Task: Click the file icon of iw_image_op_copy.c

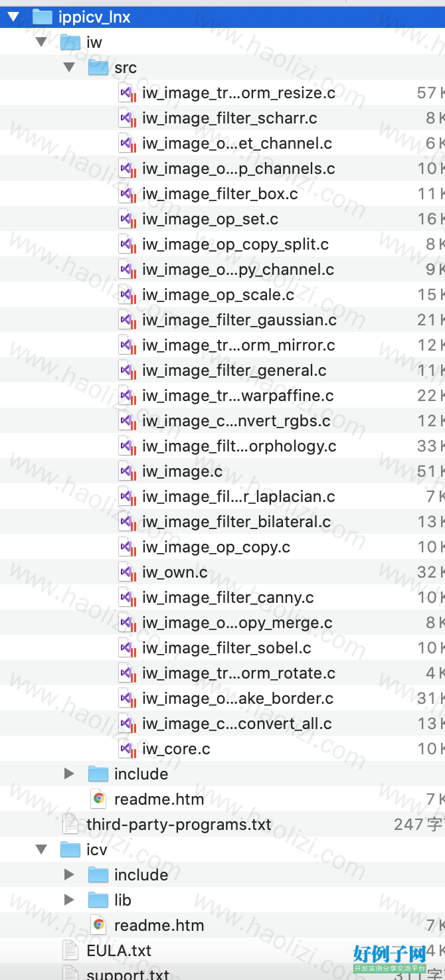Action: point(128,547)
